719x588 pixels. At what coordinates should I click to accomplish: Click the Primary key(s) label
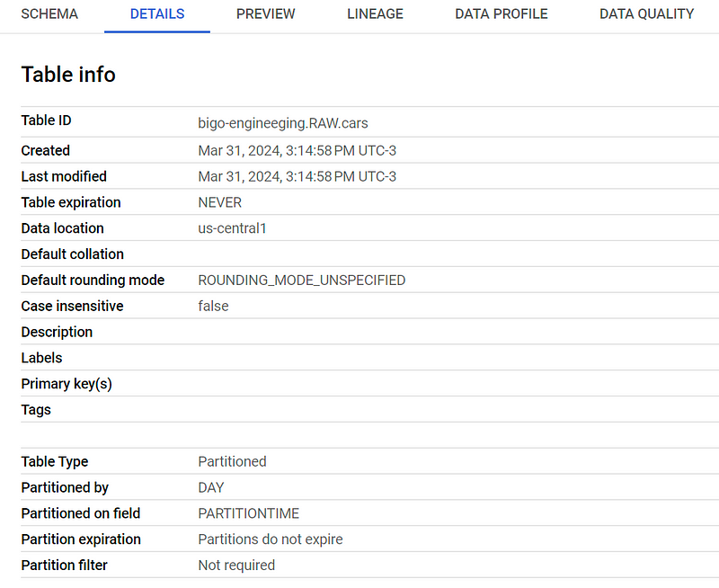67,384
